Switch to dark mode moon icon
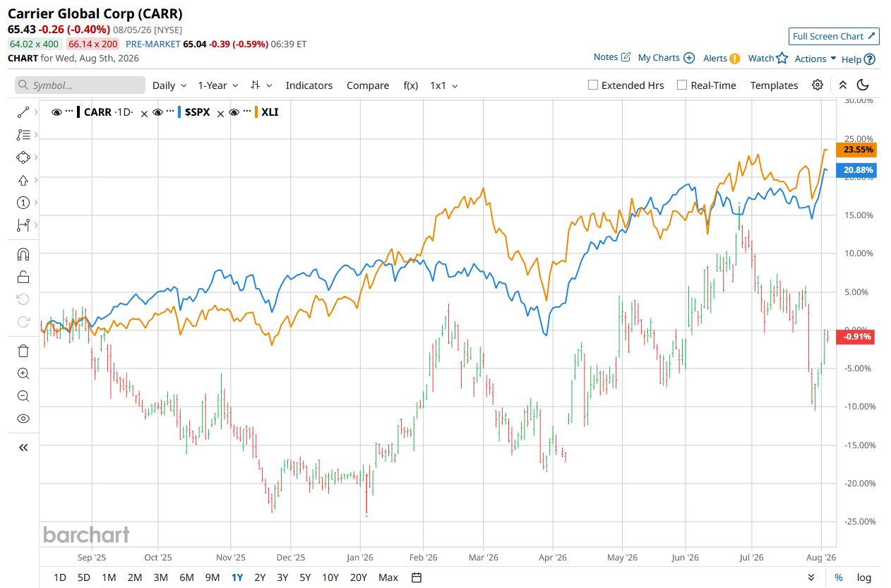891x588 pixels. (863, 85)
